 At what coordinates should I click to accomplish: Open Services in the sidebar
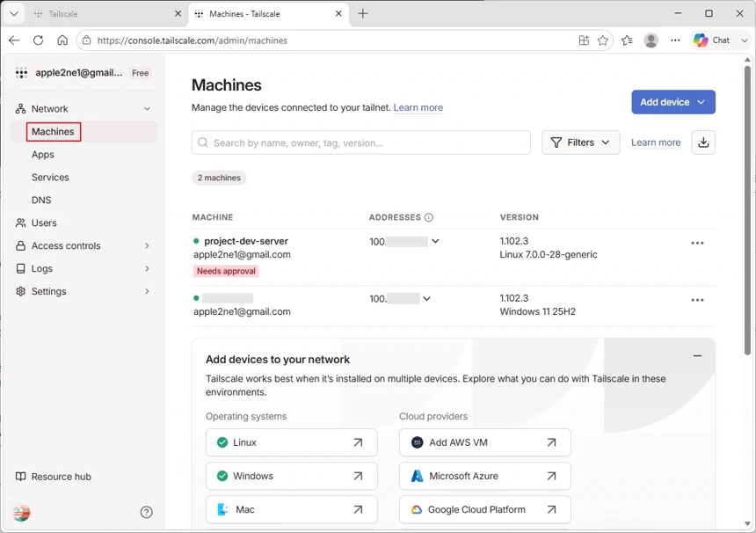point(50,177)
